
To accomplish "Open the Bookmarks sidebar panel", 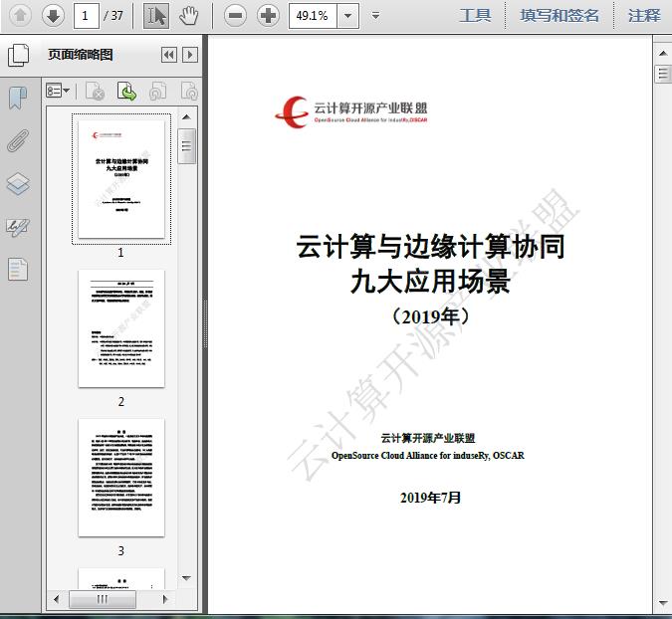I will point(18,99).
